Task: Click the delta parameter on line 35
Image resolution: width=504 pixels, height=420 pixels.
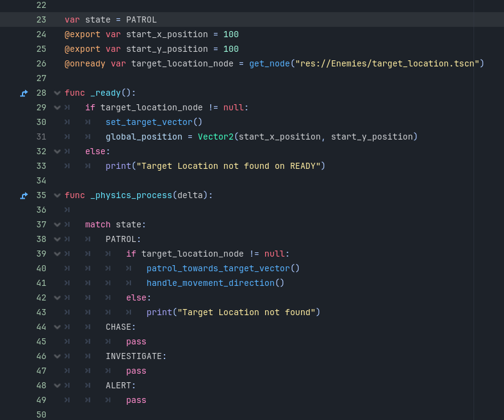Action: pyautogui.click(x=190, y=196)
